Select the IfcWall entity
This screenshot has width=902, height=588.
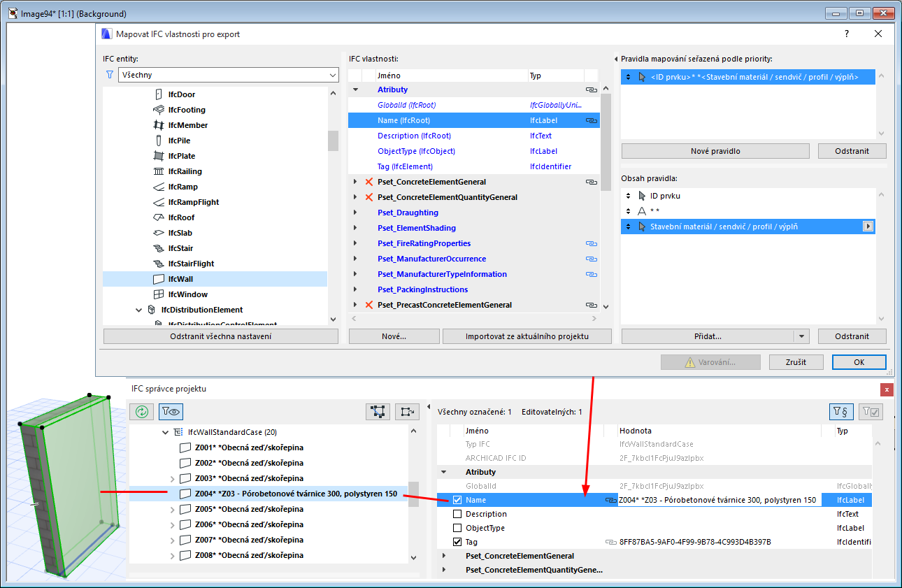(215, 279)
